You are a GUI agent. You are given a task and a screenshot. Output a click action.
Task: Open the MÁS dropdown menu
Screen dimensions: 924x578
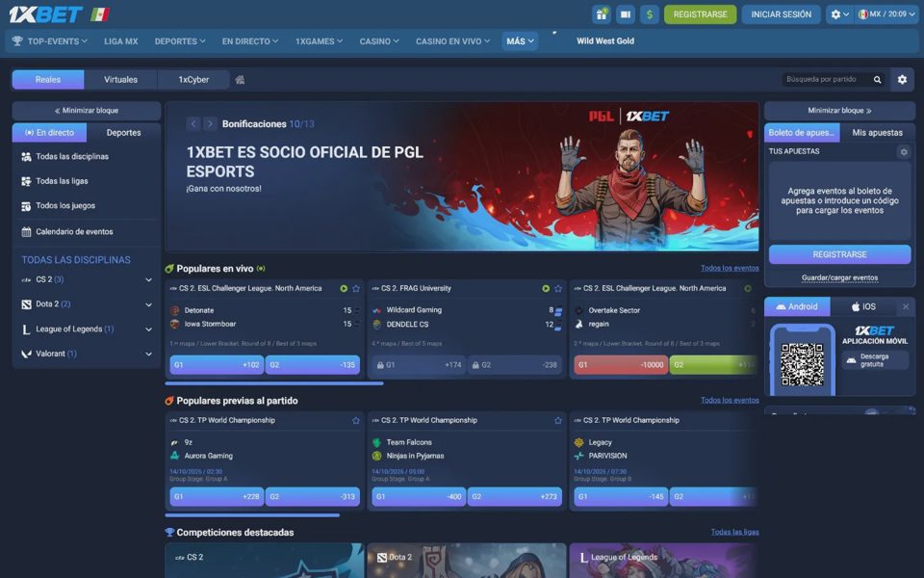[520, 41]
